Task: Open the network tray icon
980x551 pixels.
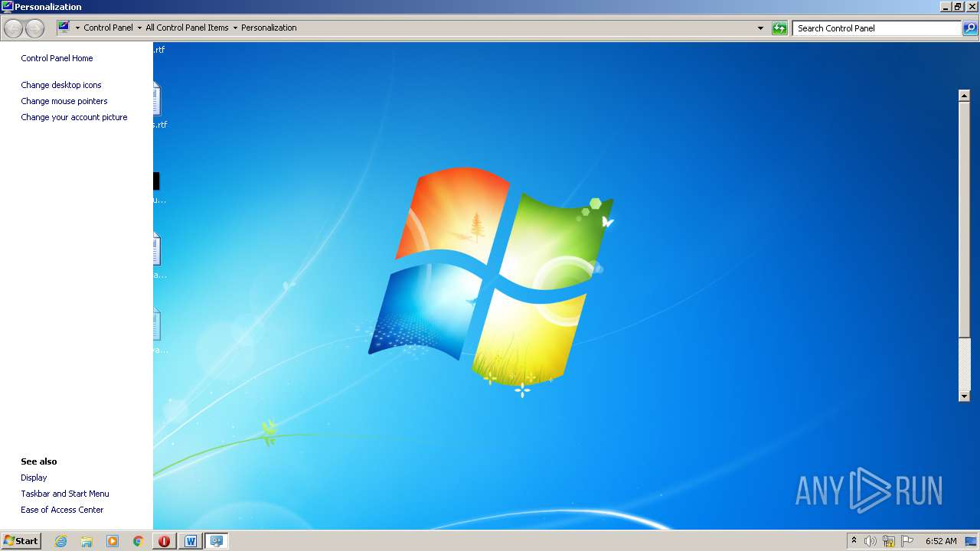Action: tap(889, 541)
